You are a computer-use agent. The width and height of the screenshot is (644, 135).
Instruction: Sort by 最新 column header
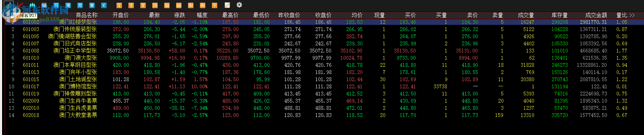pyautogui.click(x=154, y=15)
